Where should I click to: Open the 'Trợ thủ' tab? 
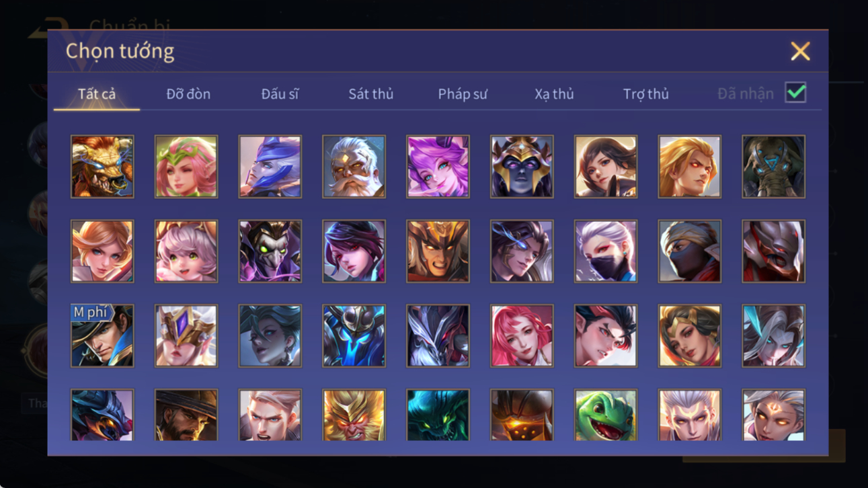click(x=645, y=94)
